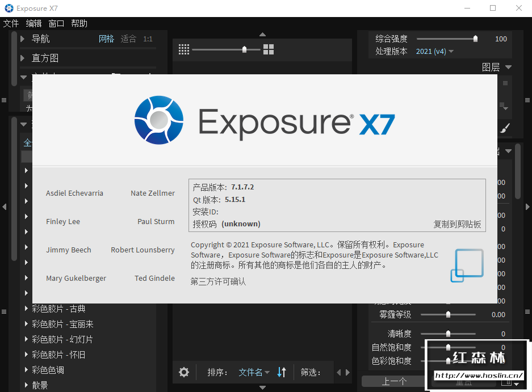The width and height of the screenshot is (532, 392).
Task: Click the lower left panel grip icon
Action: 4,311
